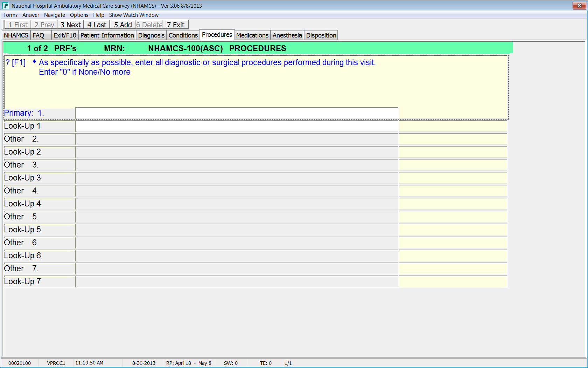Image resolution: width=588 pixels, height=368 pixels.
Task: Click the "NHAMCS-100(ASC) PROCEDURES" header title
Action: (217, 48)
